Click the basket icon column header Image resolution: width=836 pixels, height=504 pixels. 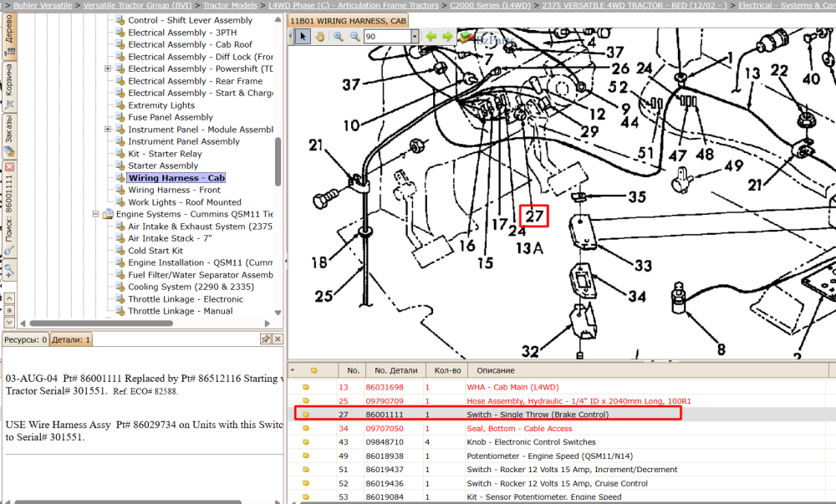click(x=314, y=370)
